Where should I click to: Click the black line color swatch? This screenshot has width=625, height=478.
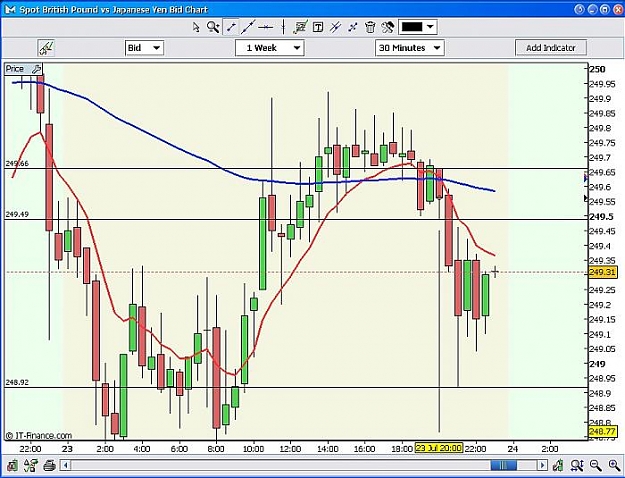(412, 27)
